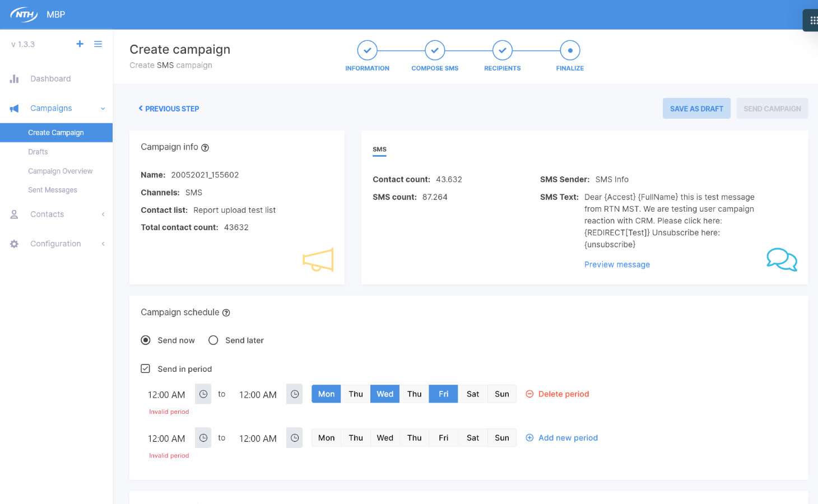
Task: Click the Campaign info help icon
Action: [205, 148]
